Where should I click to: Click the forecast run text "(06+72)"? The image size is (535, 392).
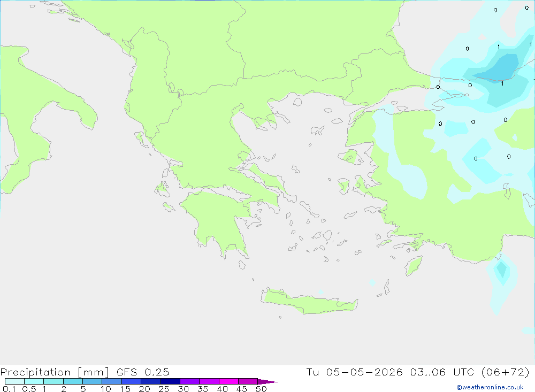tap(506, 372)
